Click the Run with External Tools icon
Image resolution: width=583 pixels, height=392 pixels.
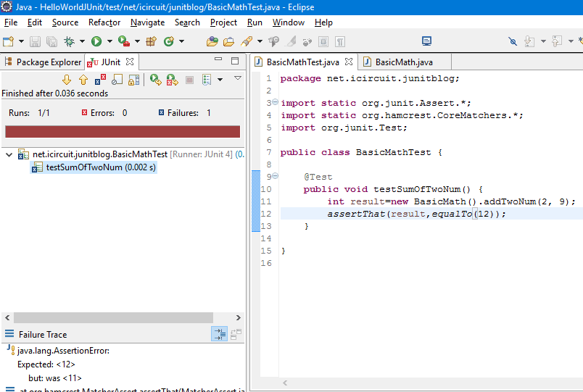124,41
